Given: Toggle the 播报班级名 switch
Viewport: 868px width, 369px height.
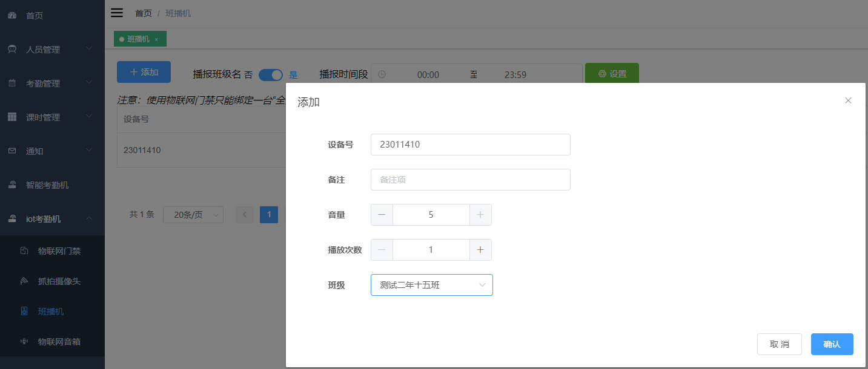Looking at the screenshot, I should 271,74.
